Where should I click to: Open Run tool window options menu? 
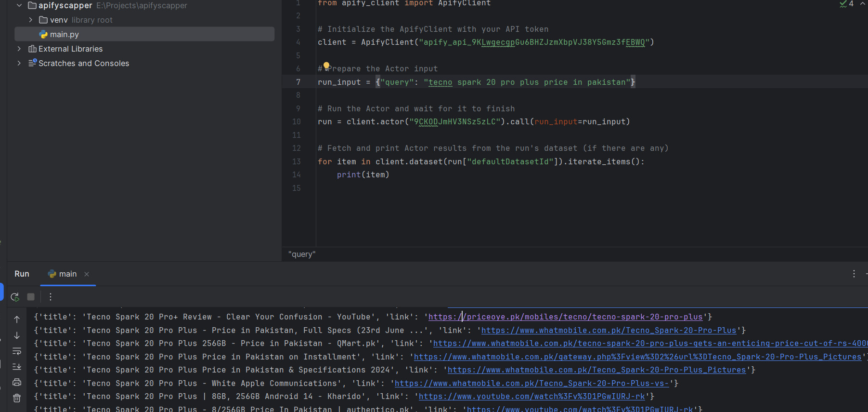pyautogui.click(x=854, y=274)
